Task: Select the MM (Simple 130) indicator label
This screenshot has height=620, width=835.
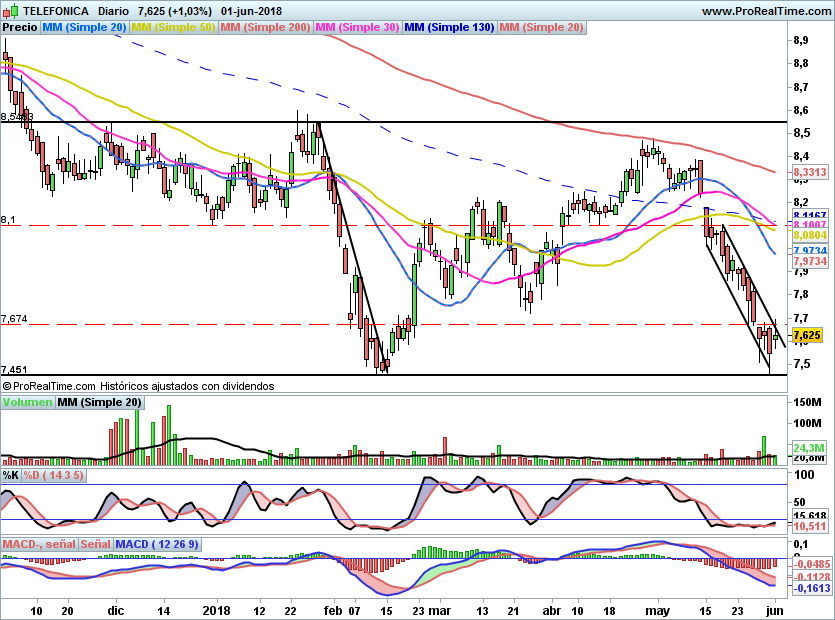Action: (x=449, y=27)
